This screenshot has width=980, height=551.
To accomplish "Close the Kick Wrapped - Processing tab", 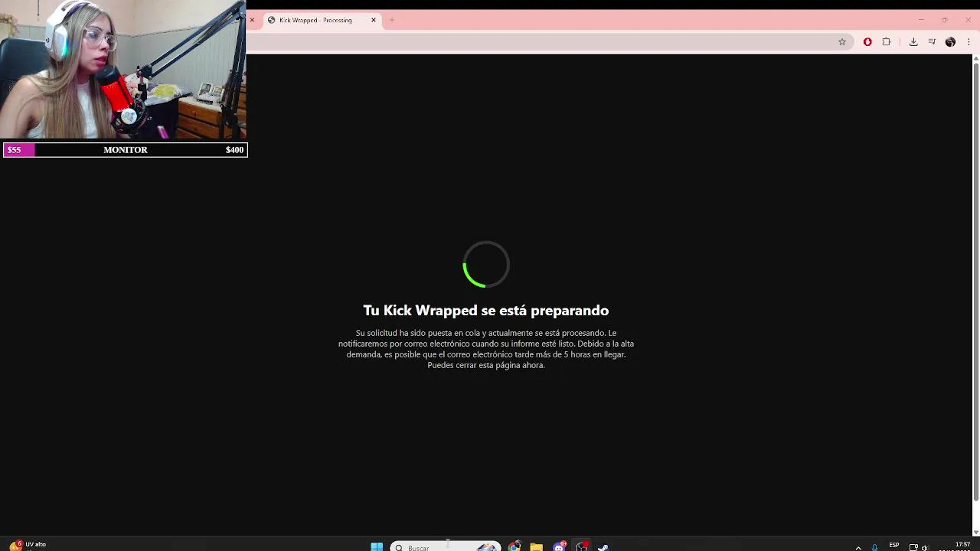I will [x=374, y=20].
